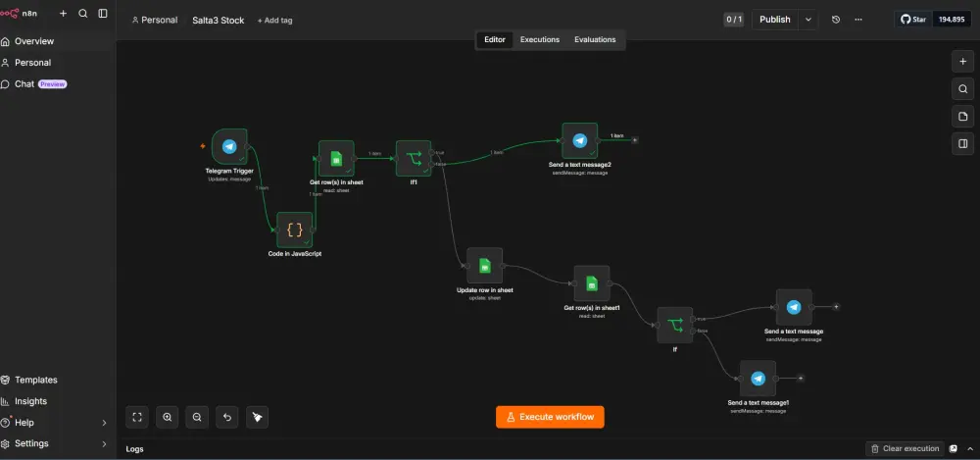Expand the logs panel chevron
The image size is (980, 460).
click(969, 449)
